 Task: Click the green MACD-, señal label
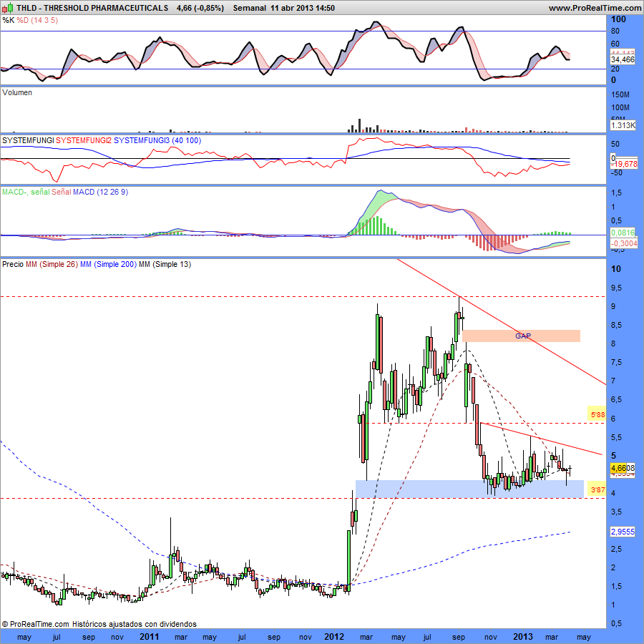[x=26, y=192]
